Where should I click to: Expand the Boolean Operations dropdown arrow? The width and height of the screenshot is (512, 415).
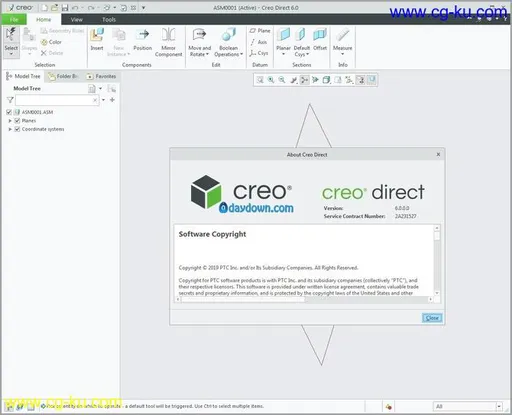[x=241, y=54]
